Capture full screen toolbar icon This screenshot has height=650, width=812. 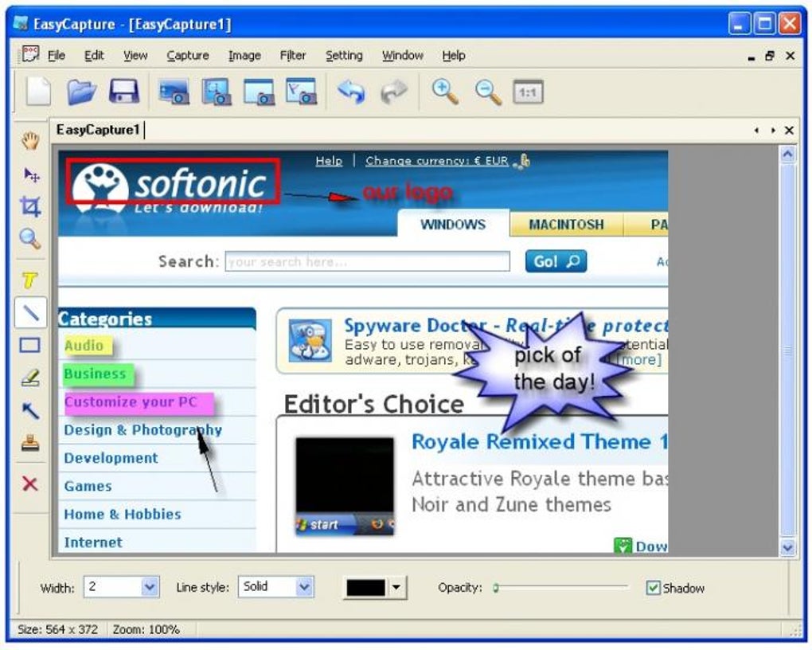tap(174, 92)
